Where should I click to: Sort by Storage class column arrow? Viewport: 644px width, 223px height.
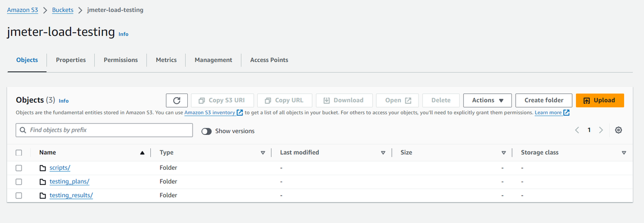click(x=624, y=153)
